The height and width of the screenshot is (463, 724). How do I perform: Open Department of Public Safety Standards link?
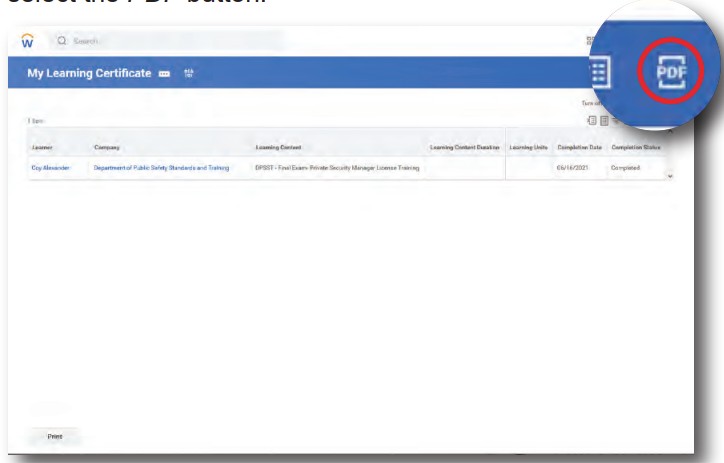point(161,168)
